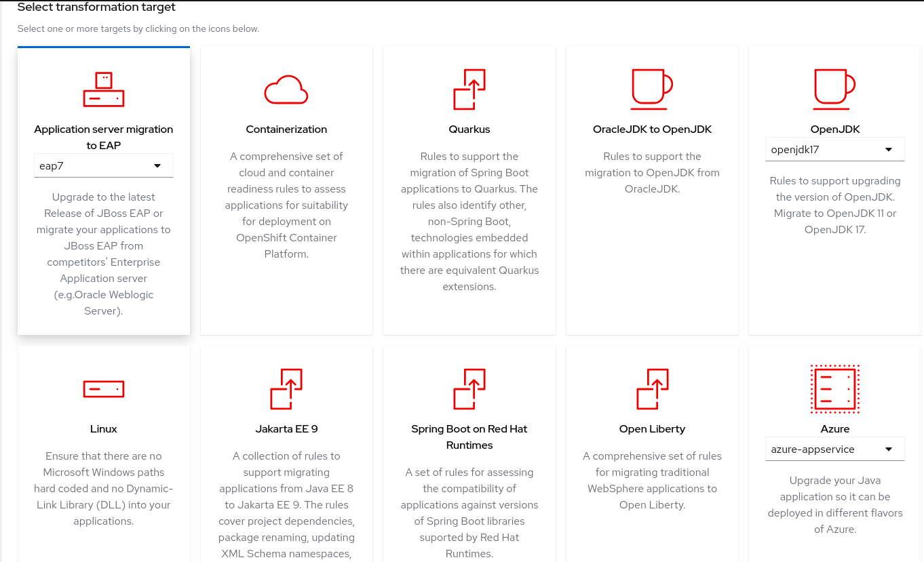
Task: Click the Application server migration to EAP title
Action: [104, 138]
